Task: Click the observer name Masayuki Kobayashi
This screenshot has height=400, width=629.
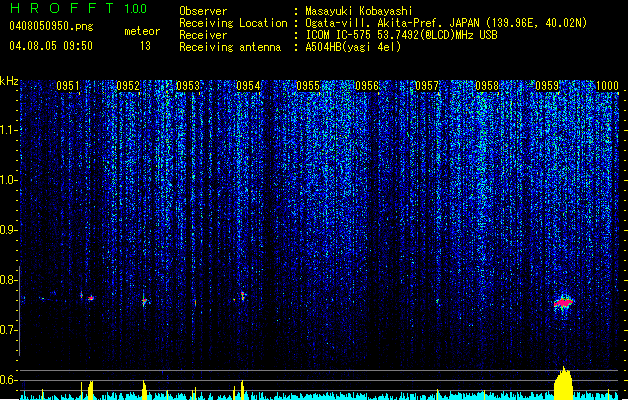Action: (359, 11)
